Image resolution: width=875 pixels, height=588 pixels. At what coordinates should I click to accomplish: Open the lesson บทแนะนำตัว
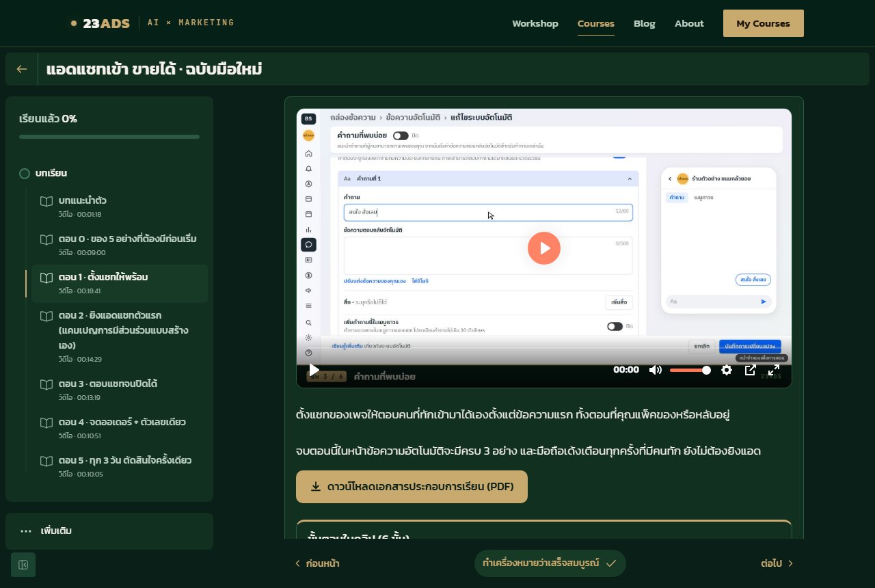click(120, 206)
